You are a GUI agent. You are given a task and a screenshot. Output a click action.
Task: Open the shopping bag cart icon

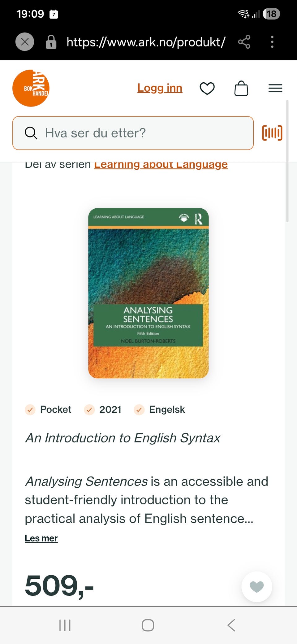[x=241, y=89]
